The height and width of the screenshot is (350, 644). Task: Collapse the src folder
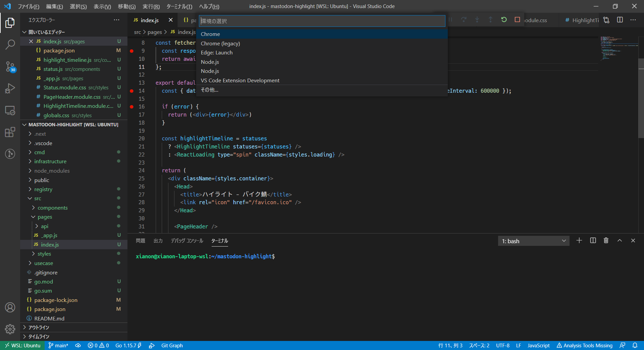(x=74, y=199)
